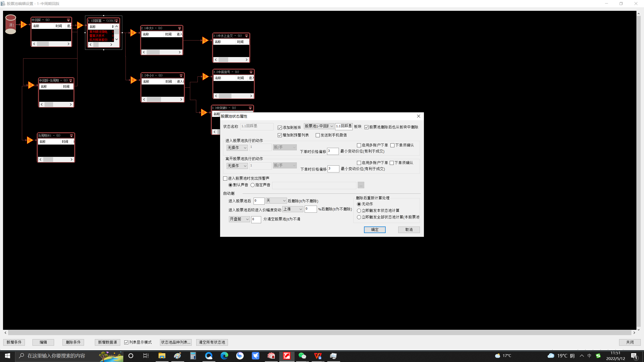Click the 编辑 button
Viewport: 644px width, 362px height.
tap(43, 342)
